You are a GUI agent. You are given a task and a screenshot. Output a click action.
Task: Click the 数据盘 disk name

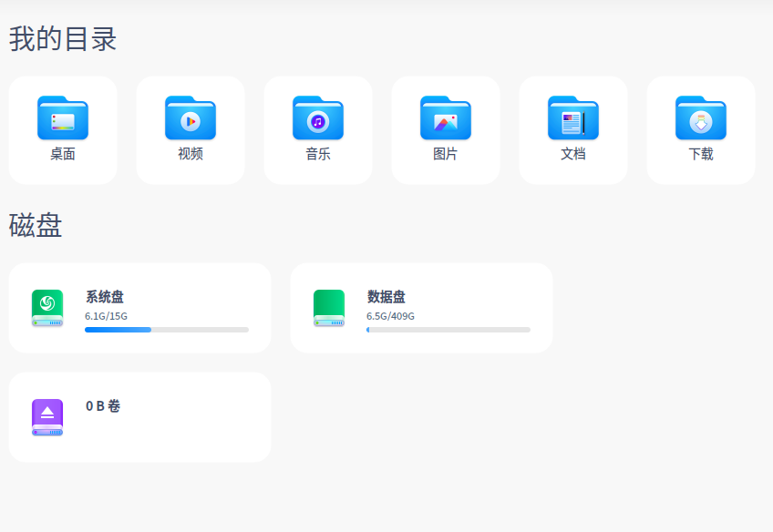point(386,297)
